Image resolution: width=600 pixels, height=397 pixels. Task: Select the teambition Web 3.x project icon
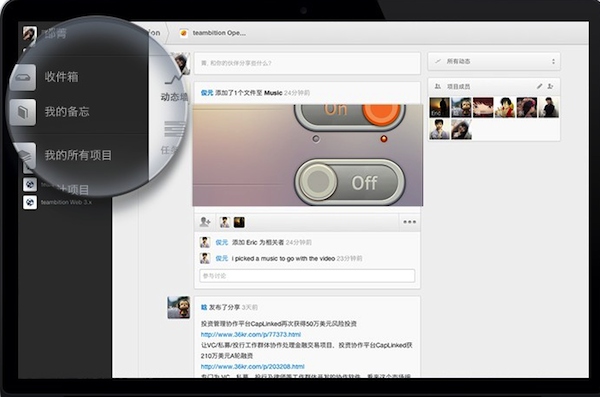[30, 202]
